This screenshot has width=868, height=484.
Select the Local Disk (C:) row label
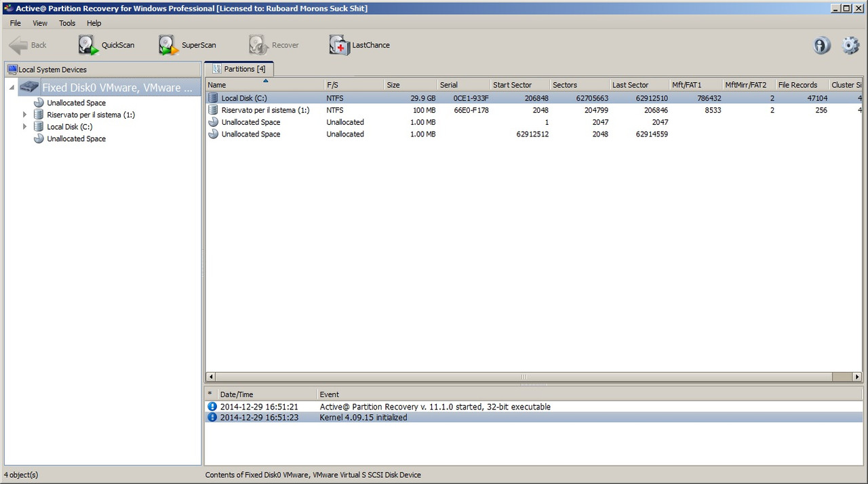click(243, 98)
